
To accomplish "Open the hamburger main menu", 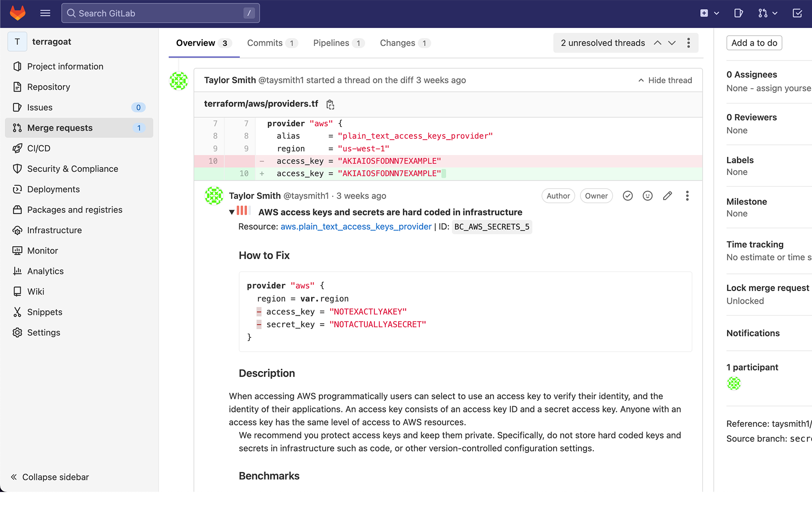I will pos(45,13).
